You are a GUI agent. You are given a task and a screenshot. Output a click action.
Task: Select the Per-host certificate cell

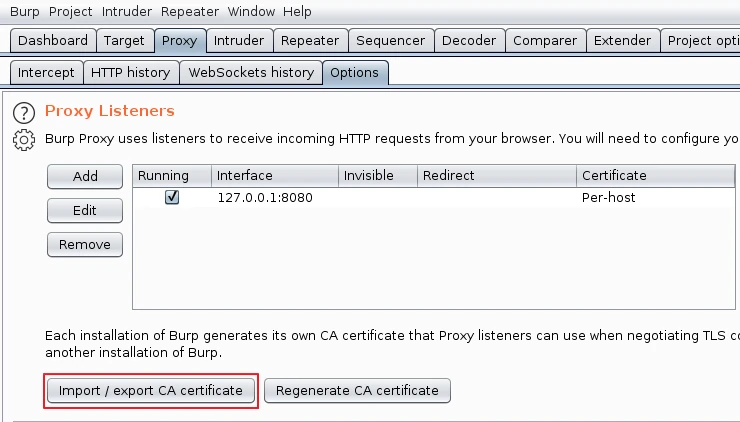pos(656,197)
